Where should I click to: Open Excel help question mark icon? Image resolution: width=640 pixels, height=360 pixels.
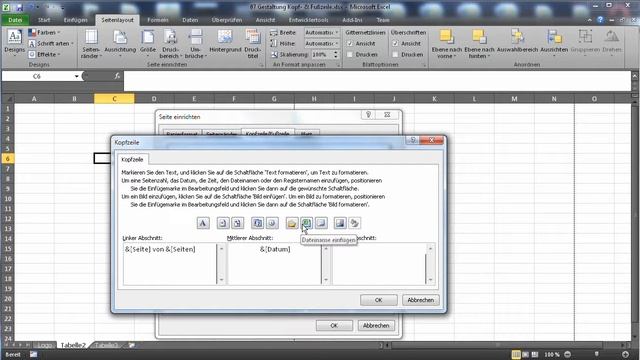click(x=600, y=20)
